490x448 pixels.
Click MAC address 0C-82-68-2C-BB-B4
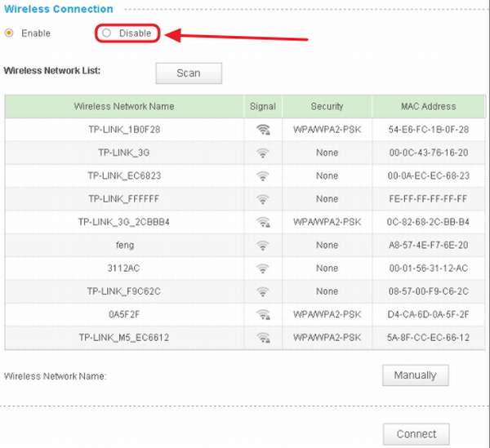(x=428, y=222)
